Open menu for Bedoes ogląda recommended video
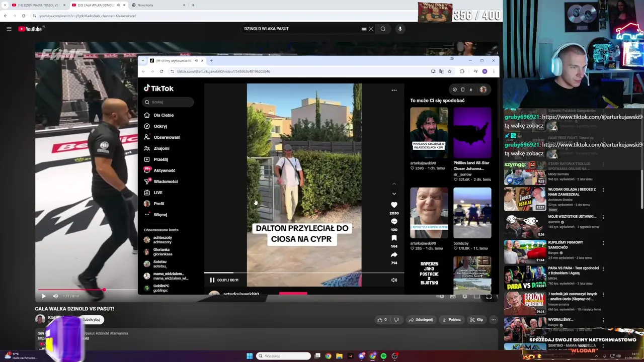Viewport: 644px width, 362px height. [x=603, y=190]
